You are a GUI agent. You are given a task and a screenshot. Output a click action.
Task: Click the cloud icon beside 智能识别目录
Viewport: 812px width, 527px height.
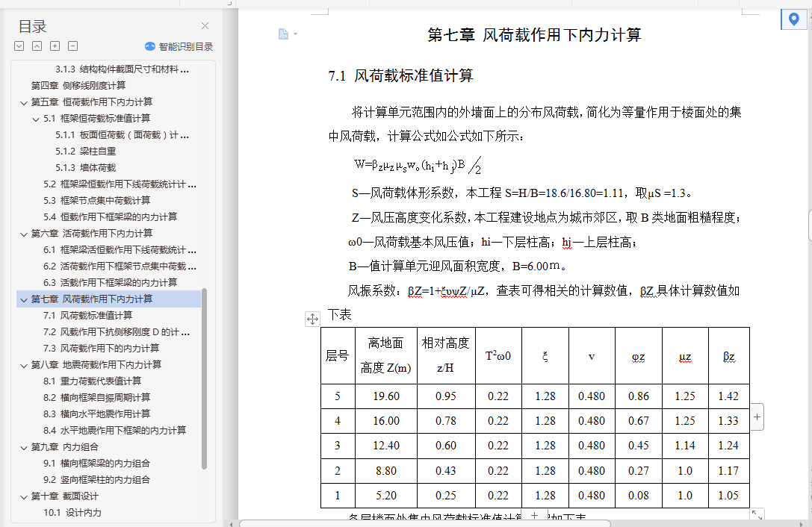click(149, 46)
